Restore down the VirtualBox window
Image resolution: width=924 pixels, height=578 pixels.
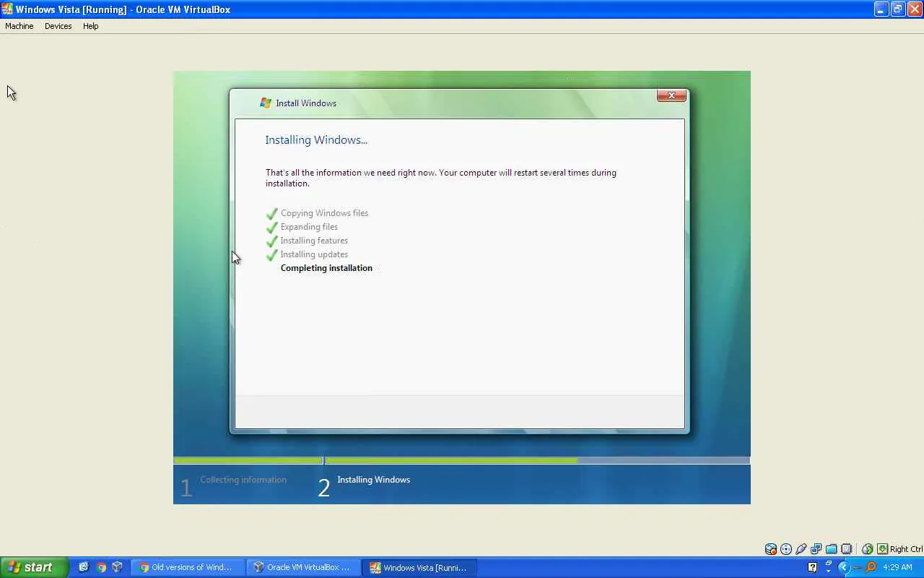coord(897,9)
